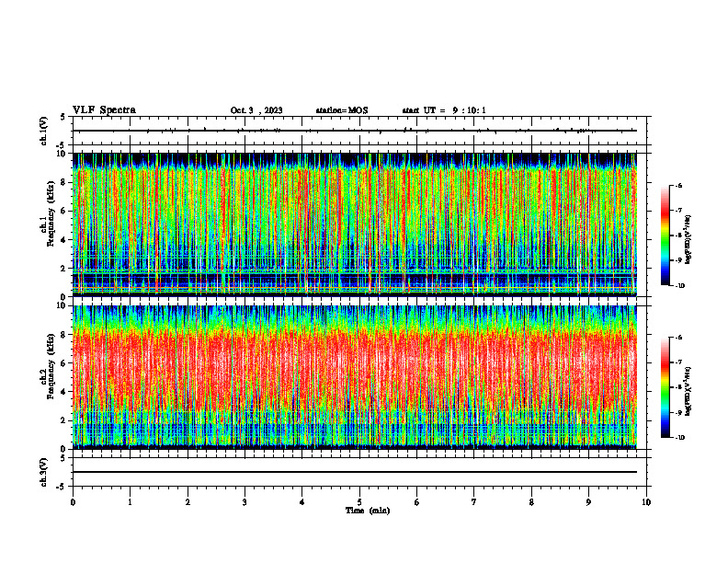This screenshot has width=728, height=563.
Task: Click the "Oct. 3, 2023" date text
Action: pyautogui.click(x=256, y=110)
